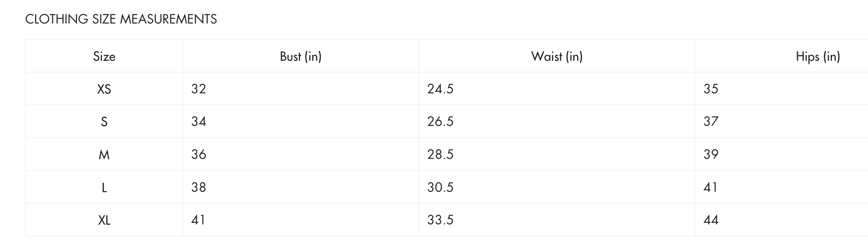Click the M size row label
This screenshot has height=251, width=868.
tap(104, 155)
